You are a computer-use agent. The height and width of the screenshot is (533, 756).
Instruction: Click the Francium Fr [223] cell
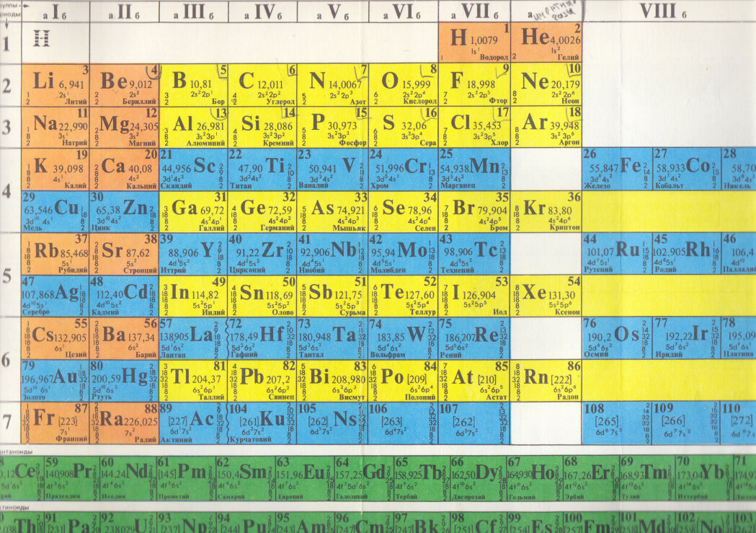pos(55,423)
